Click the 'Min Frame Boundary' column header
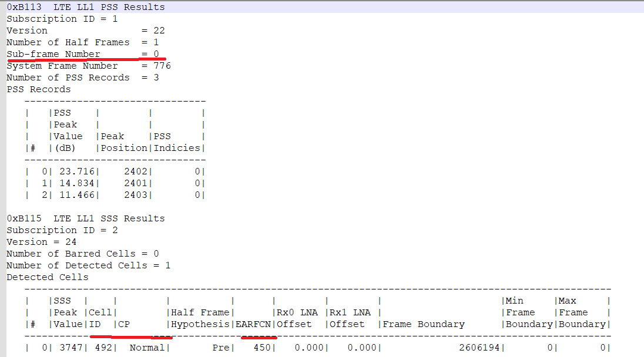Viewport: 644px width, 357px height. point(529,313)
